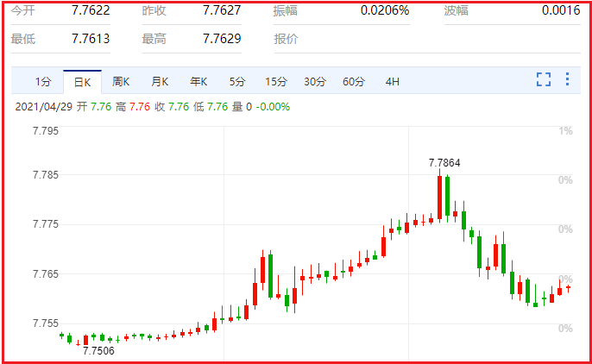Click the 振幅 label
Screen dimensions: 592x364
pos(286,10)
